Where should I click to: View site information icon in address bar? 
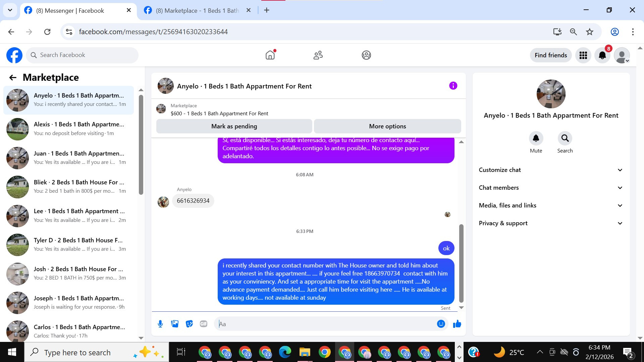[69, 32]
